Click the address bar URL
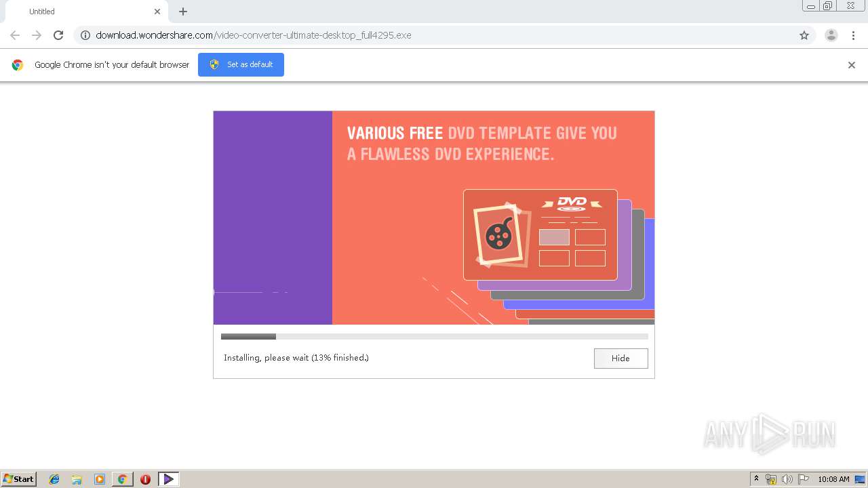This screenshot has height=488, width=868. point(254,35)
